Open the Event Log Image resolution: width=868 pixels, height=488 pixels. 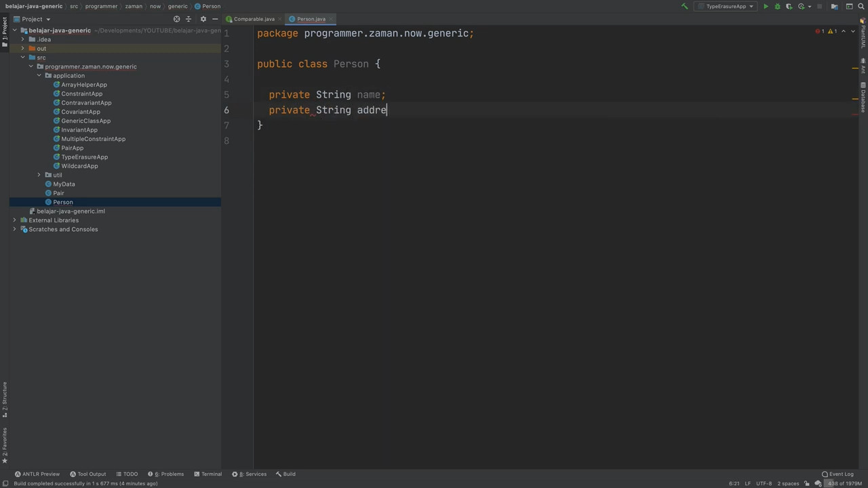(x=837, y=474)
